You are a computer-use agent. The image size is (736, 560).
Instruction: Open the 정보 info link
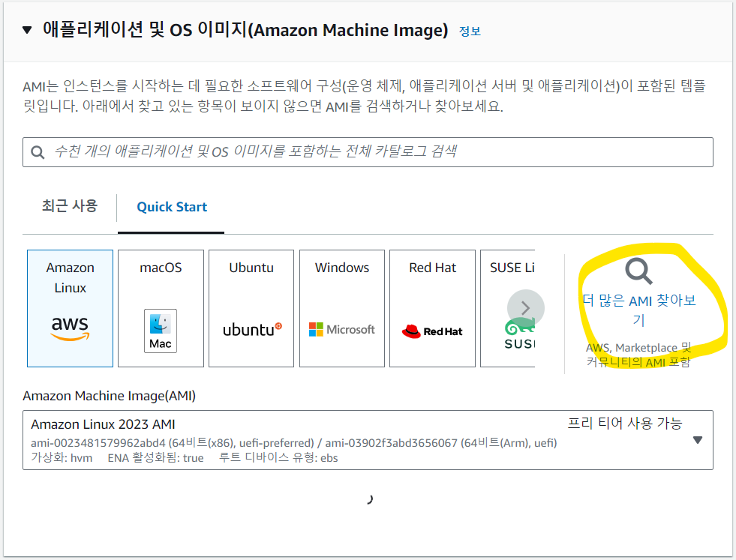click(470, 31)
